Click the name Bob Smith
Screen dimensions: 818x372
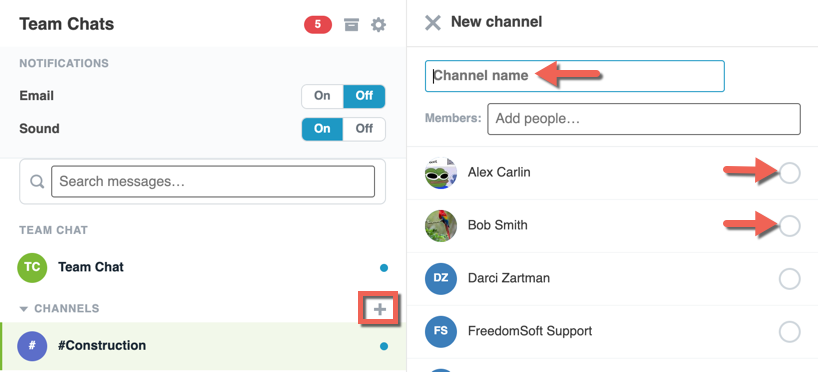[497, 225]
